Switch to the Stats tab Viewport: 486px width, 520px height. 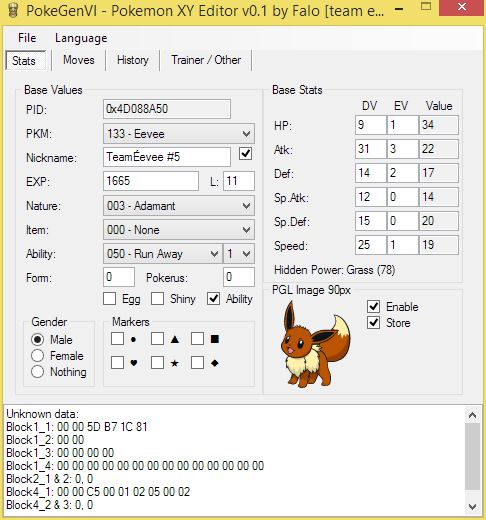click(x=25, y=61)
